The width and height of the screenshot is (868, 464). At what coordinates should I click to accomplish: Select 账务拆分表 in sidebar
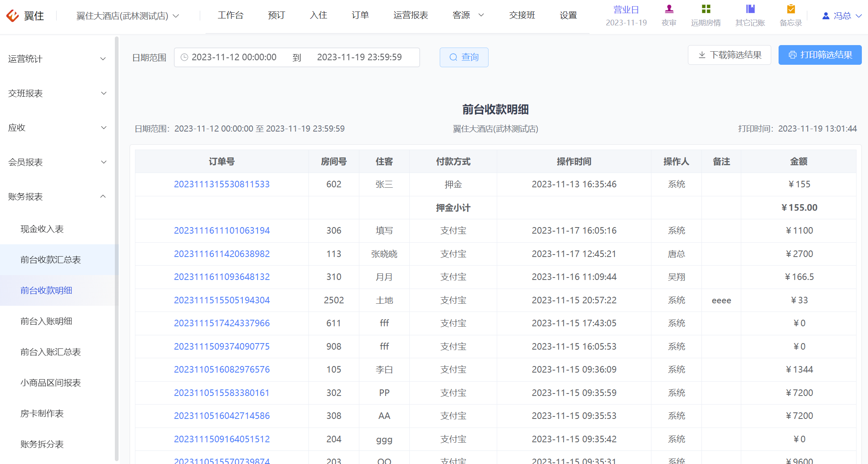pyautogui.click(x=57, y=444)
